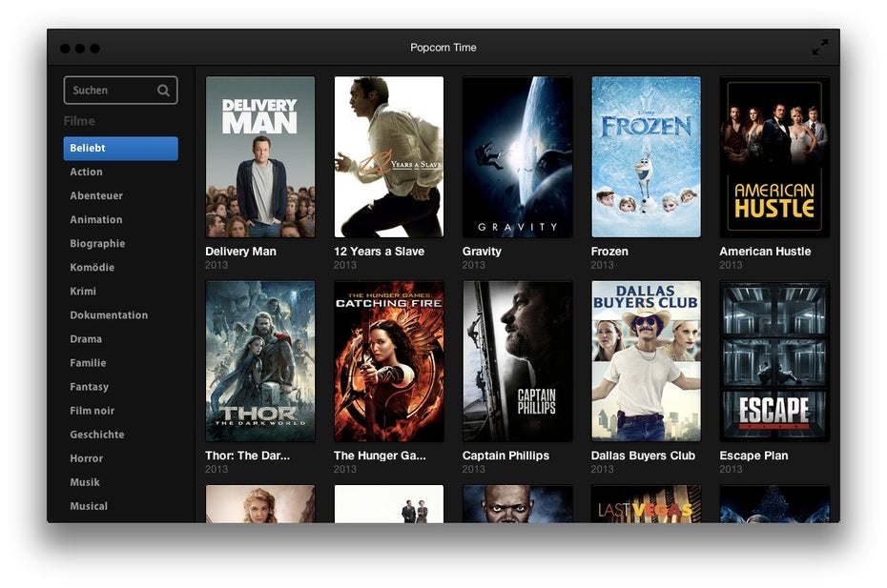Open the Escape Plan poster
Viewport: 887px width, 588px height.
click(774, 361)
